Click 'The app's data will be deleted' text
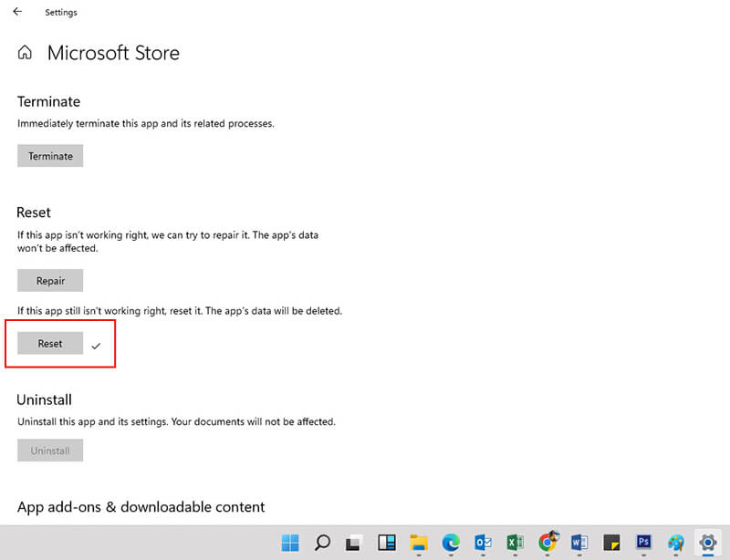Screen dimensions: 730x560 [x=274, y=311]
